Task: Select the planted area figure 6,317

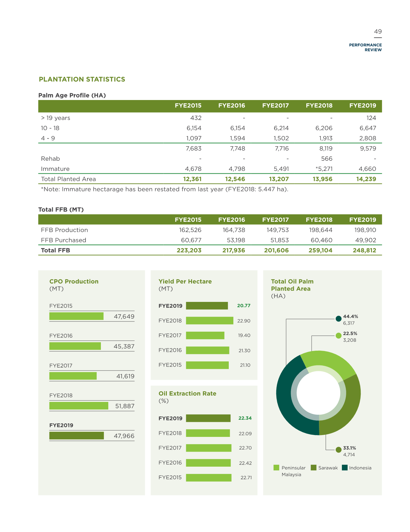Action: pyautogui.click(x=349, y=323)
